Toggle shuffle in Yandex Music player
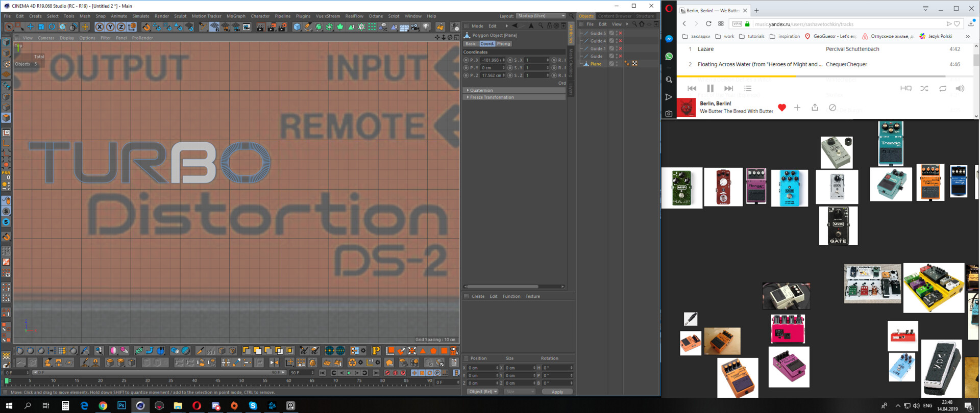Viewport: 980px width, 413px height. tap(924, 88)
